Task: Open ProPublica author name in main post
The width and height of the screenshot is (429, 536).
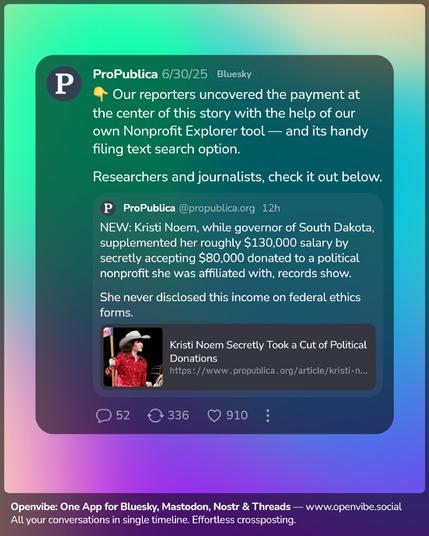Action: (125, 74)
